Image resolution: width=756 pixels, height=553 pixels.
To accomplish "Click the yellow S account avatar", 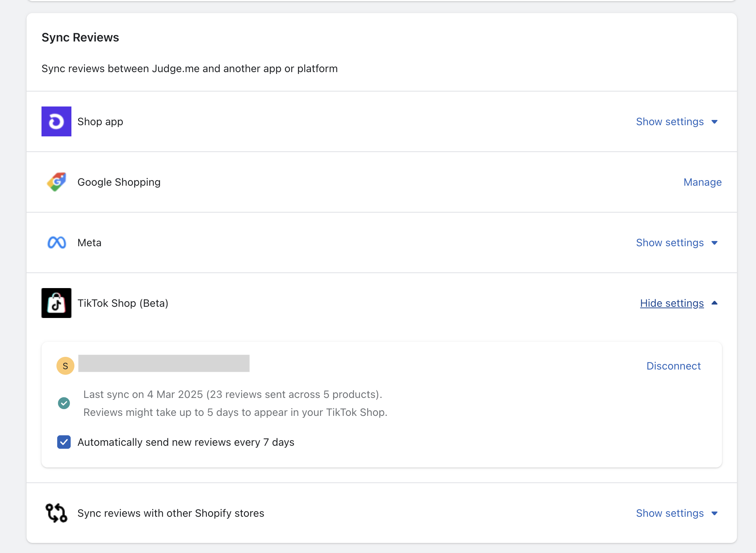I will [x=65, y=366].
